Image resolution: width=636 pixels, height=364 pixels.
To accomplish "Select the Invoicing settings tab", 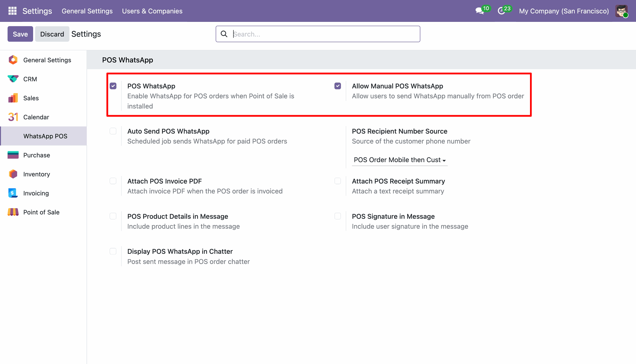I will (43, 193).
